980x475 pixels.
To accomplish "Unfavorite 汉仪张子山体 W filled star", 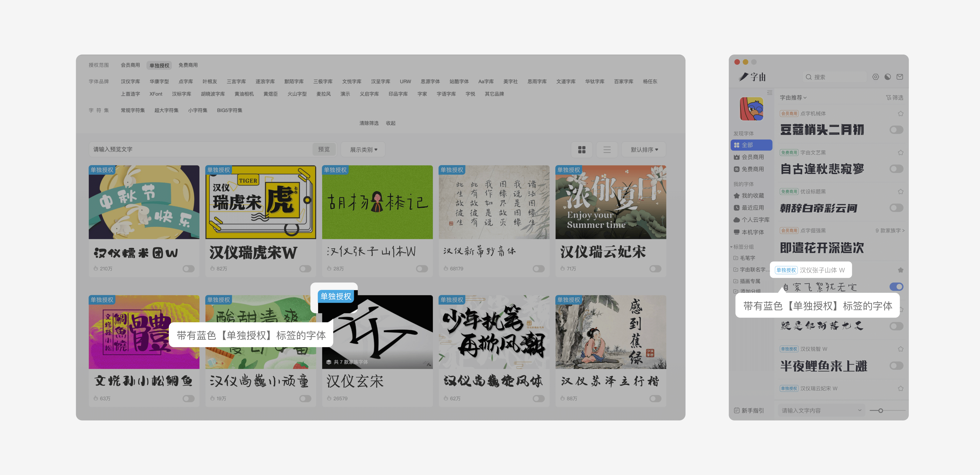I will click(901, 270).
